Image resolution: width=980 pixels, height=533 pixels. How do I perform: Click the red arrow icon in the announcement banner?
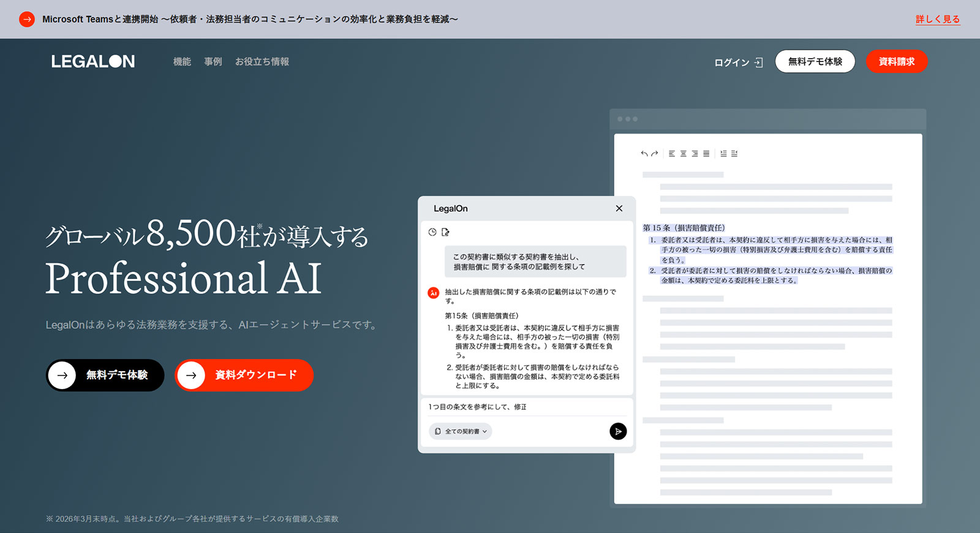coord(27,20)
